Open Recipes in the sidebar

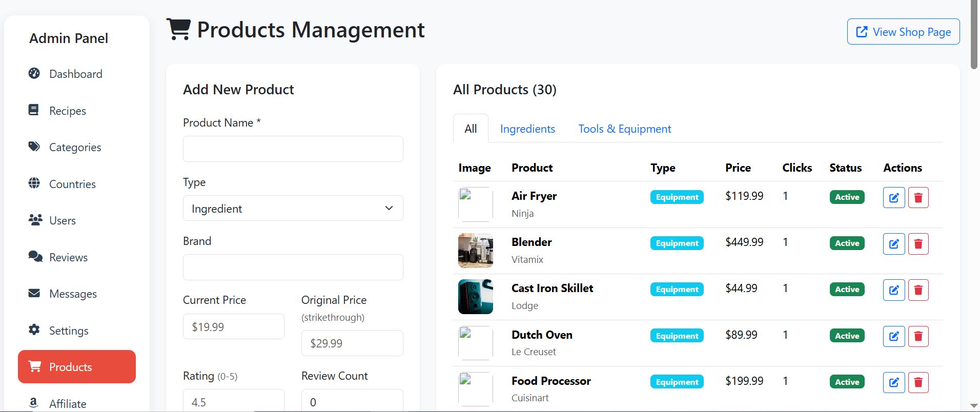pos(67,111)
